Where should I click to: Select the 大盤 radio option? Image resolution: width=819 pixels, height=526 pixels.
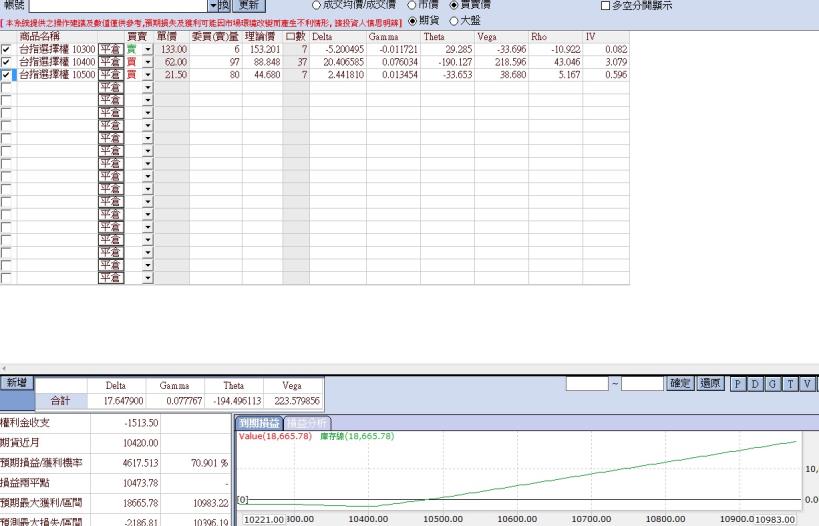pos(454,20)
